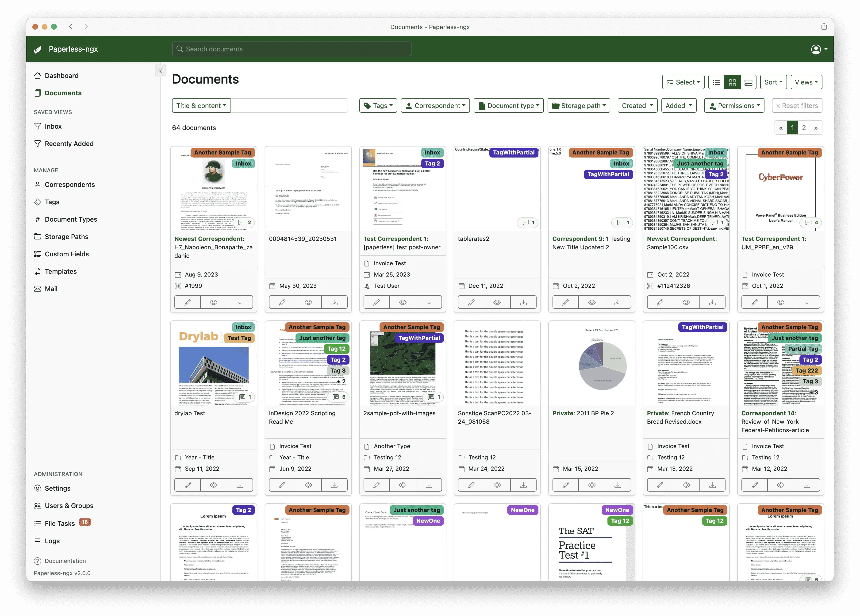
Task: Open Recently Added saved view
Action: click(x=69, y=143)
